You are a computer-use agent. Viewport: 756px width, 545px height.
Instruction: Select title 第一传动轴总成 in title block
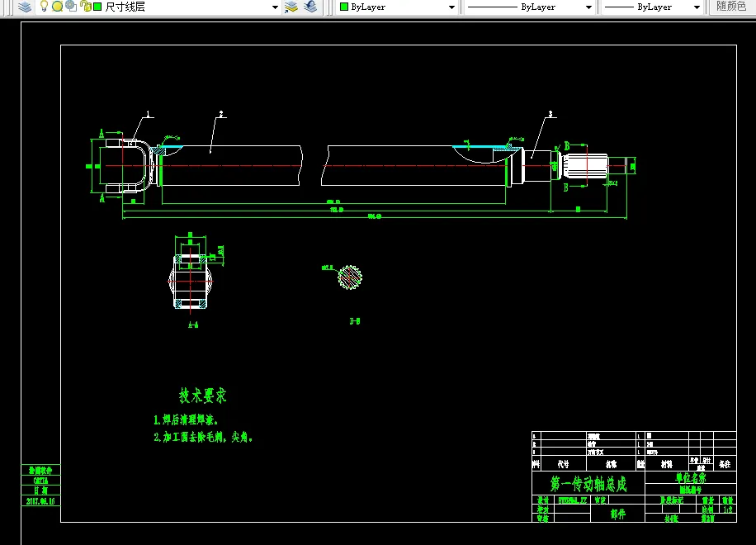(x=588, y=484)
